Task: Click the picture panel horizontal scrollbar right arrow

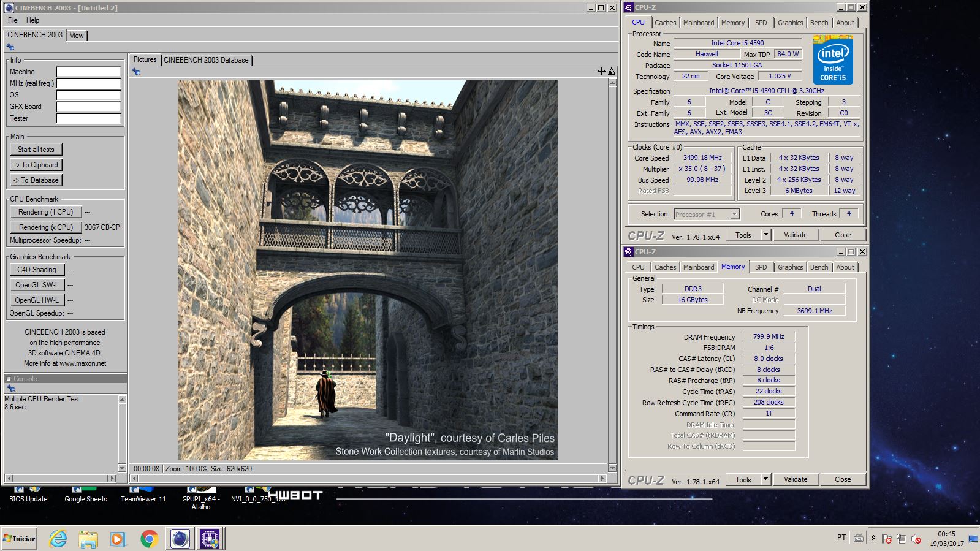Action: 602,478
